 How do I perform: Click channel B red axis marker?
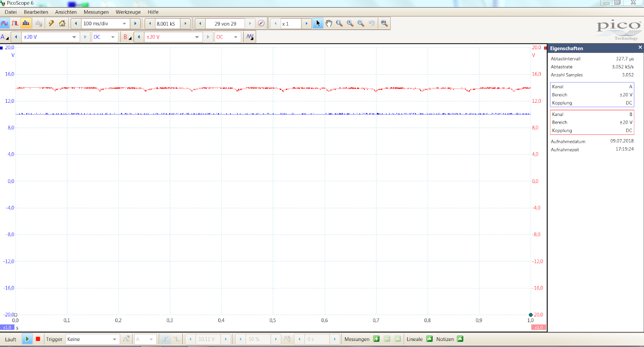click(x=545, y=48)
